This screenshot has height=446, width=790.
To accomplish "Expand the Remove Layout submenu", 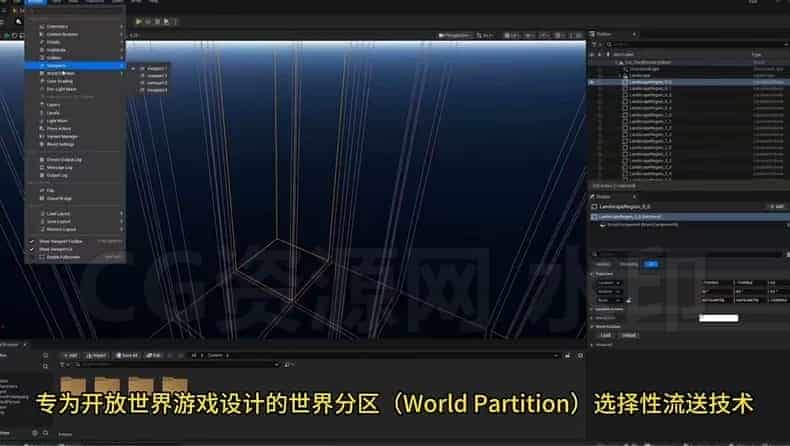I will (x=75, y=229).
